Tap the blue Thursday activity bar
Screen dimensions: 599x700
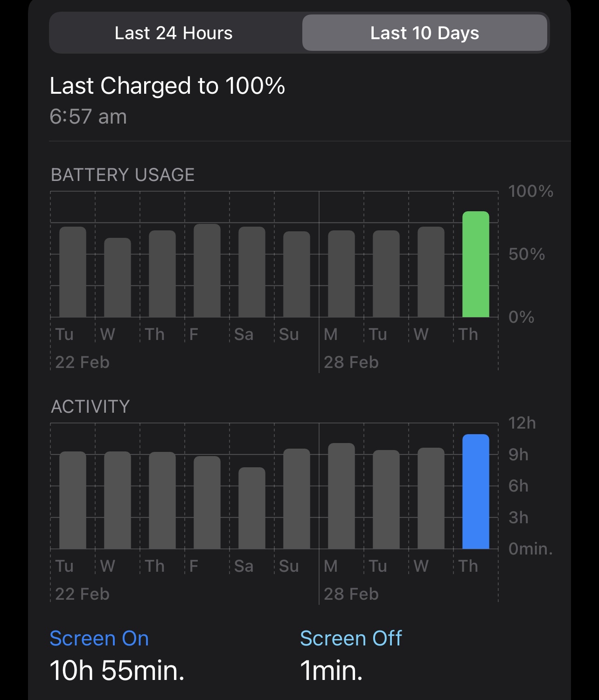click(475, 492)
